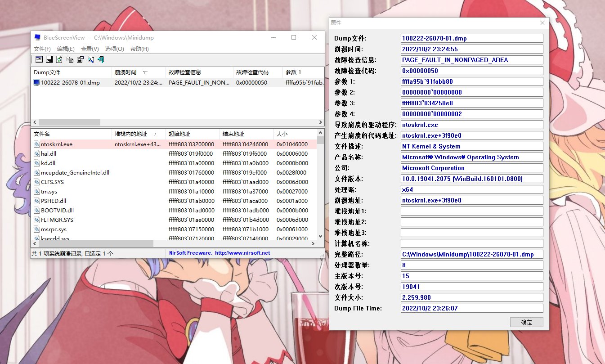Click the kd.dll file icon
The height and width of the screenshot is (364, 605).
(x=36, y=163)
